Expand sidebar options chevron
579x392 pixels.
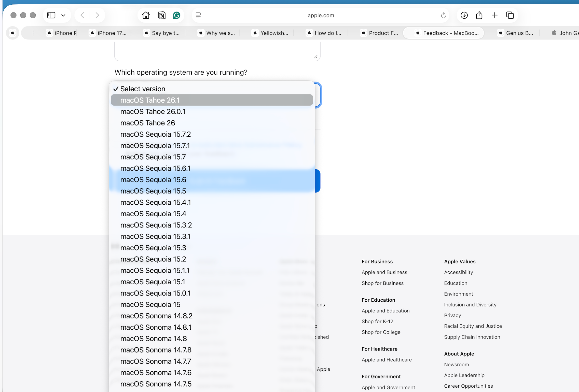pyautogui.click(x=63, y=15)
